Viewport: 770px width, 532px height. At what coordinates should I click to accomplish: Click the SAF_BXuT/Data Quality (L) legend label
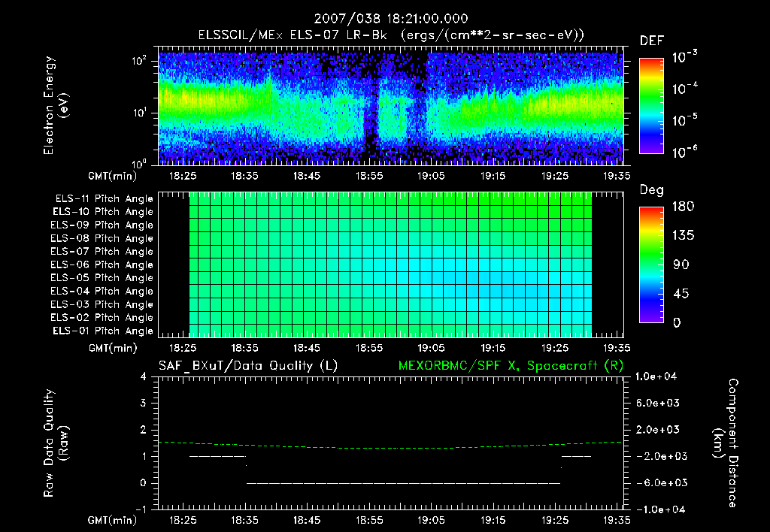[248, 366]
